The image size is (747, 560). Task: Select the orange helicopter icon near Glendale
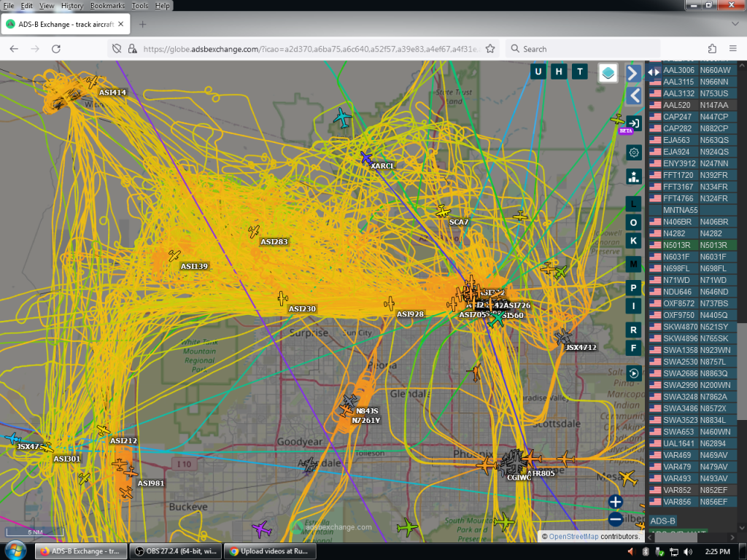point(475,372)
